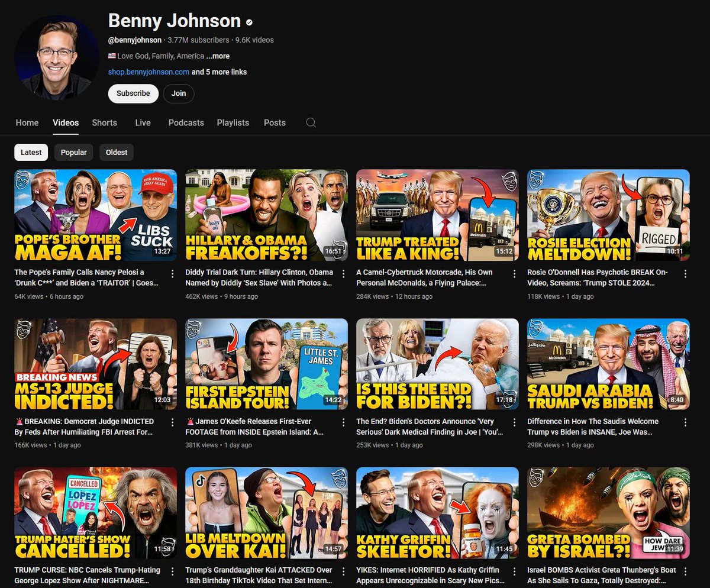This screenshot has width=710, height=588.
Task: Open 'BREAKING: Democrat Judge INDICTED' title
Action: pyautogui.click(x=84, y=427)
